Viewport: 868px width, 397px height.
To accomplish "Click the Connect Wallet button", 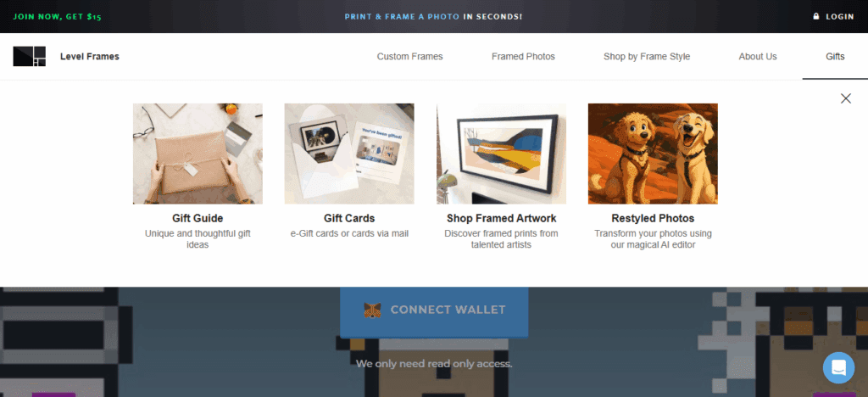I will (x=434, y=310).
